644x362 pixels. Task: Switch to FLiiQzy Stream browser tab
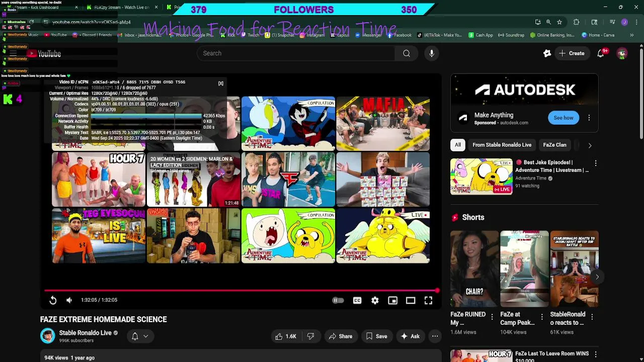(122, 8)
